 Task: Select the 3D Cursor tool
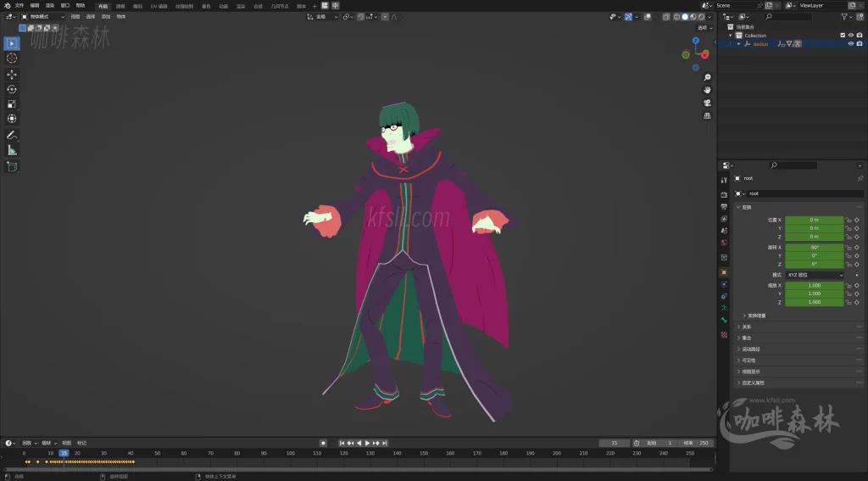(x=12, y=59)
